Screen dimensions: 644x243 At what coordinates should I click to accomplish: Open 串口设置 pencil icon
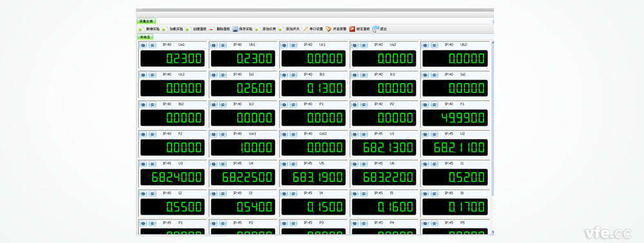(x=305, y=29)
